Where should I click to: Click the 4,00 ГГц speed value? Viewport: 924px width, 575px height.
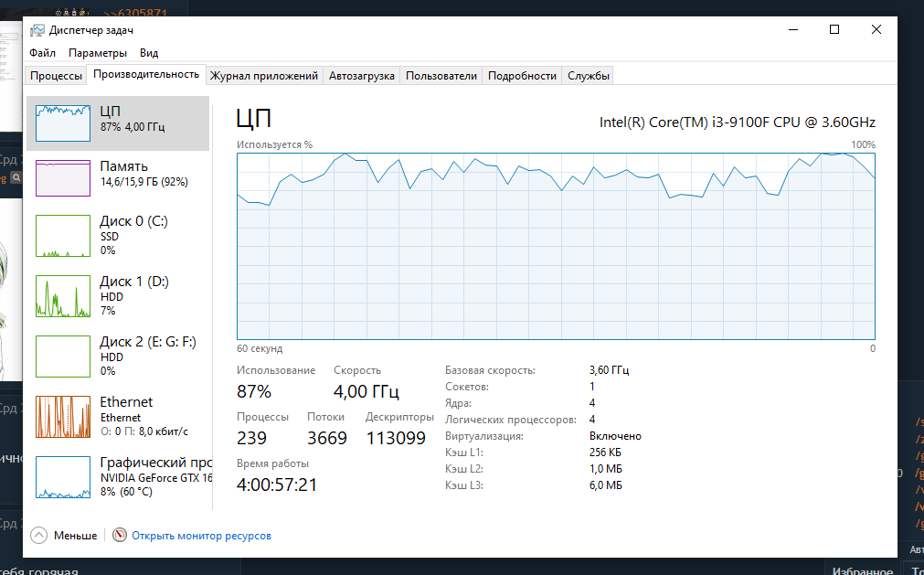point(366,391)
